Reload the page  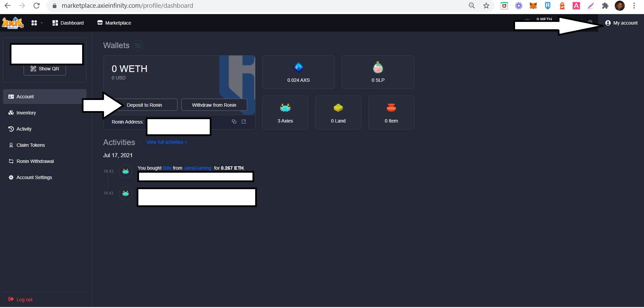[x=36, y=6]
